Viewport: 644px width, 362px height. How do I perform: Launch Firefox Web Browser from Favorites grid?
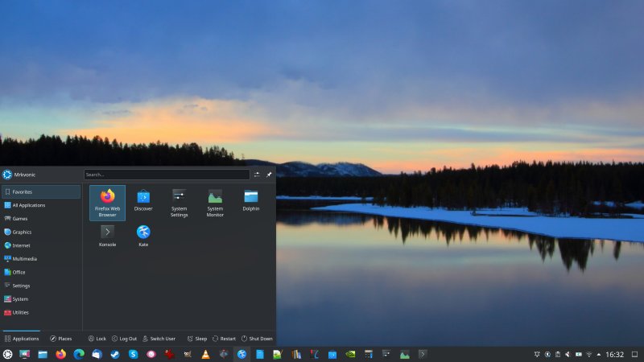(x=107, y=204)
